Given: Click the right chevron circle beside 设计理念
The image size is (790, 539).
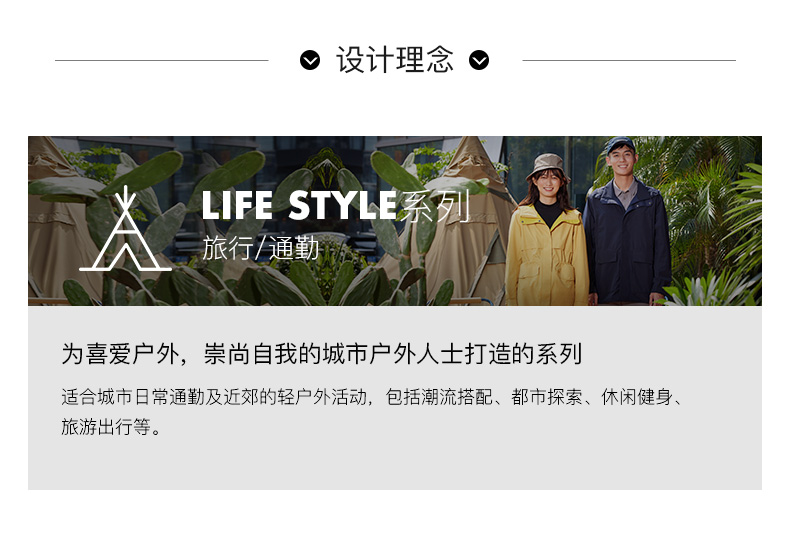Looking at the screenshot, I should coord(479,60).
